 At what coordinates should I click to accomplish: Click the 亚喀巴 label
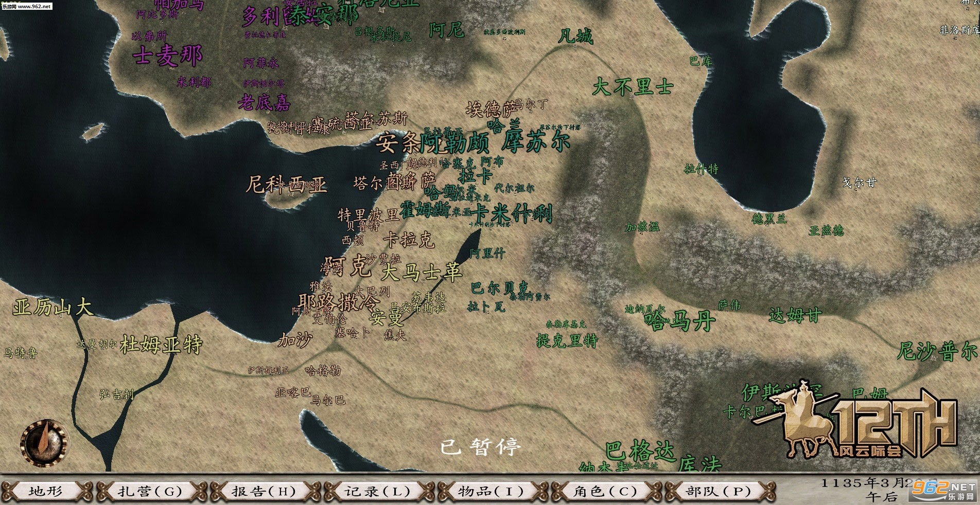tap(293, 392)
